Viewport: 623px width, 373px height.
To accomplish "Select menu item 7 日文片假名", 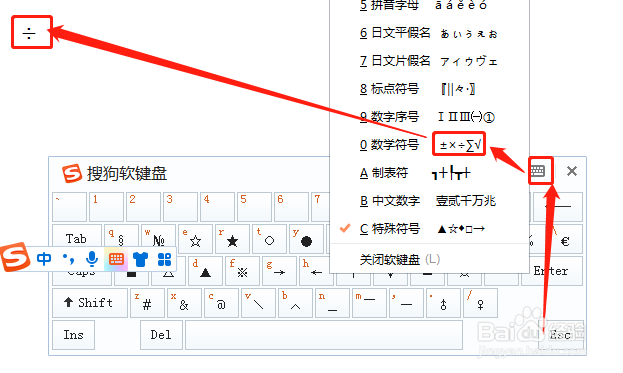I will tap(429, 61).
